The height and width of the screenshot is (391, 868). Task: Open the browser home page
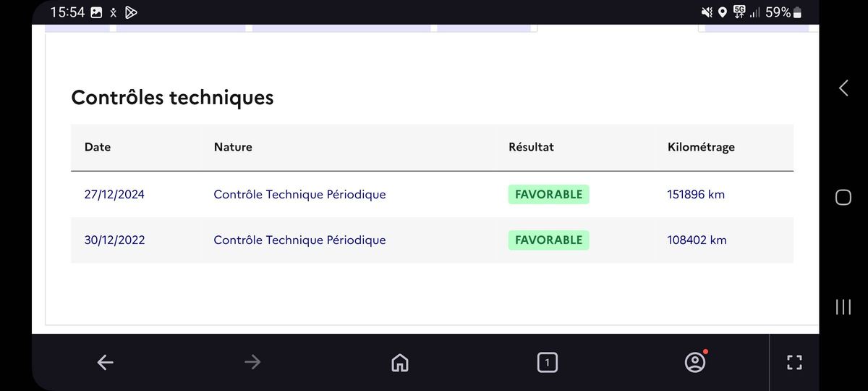coord(399,362)
